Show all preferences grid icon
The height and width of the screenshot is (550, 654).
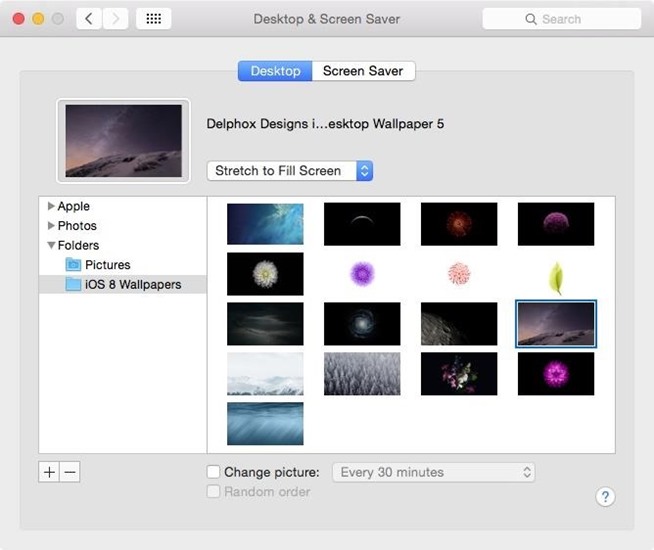point(153,19)
